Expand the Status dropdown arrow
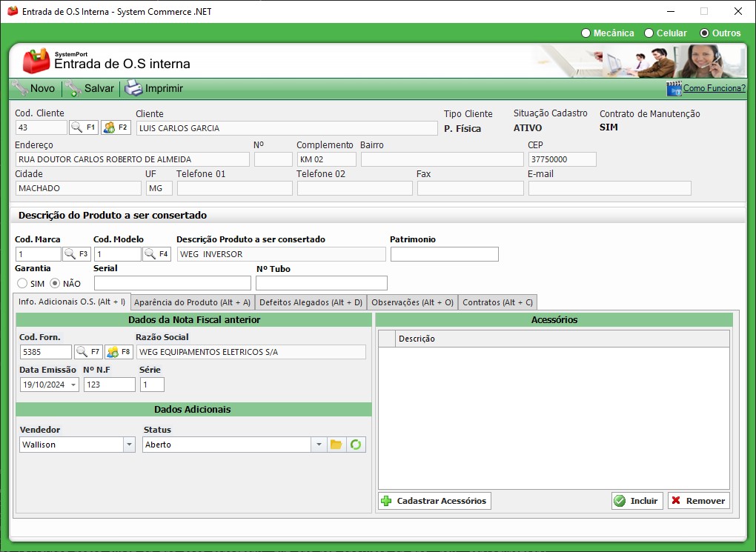The width and height of the screenshot is (756, 552). pyautogui.click(x=318, y=445)
